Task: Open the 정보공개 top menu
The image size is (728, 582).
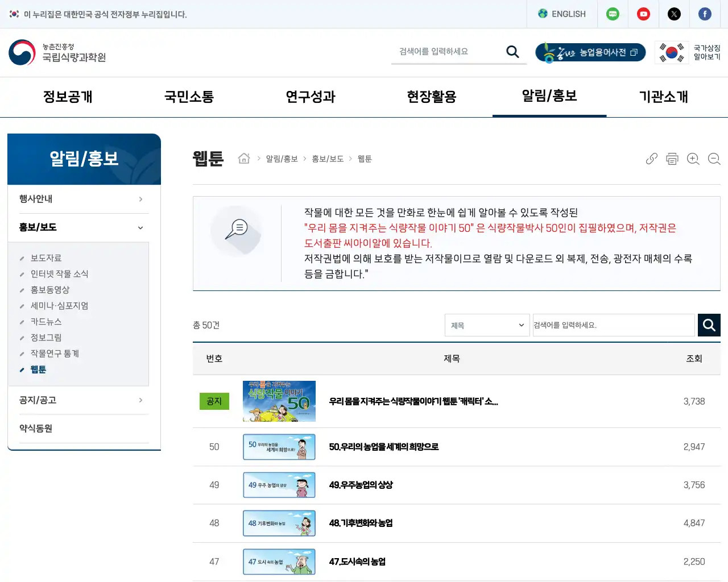Action: pos(67,97)
